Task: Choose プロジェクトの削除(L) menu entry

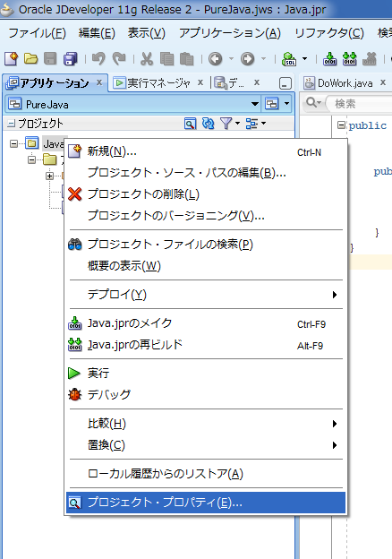Action: [206, 194]
